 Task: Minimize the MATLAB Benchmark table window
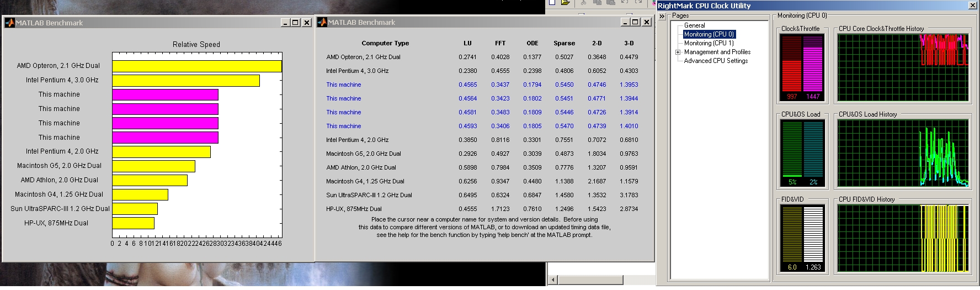point(625,22)
